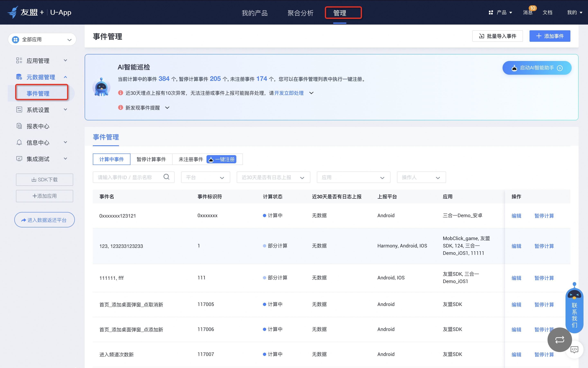Click the event ID search input field
588x368 pixels.
[129, 177]
